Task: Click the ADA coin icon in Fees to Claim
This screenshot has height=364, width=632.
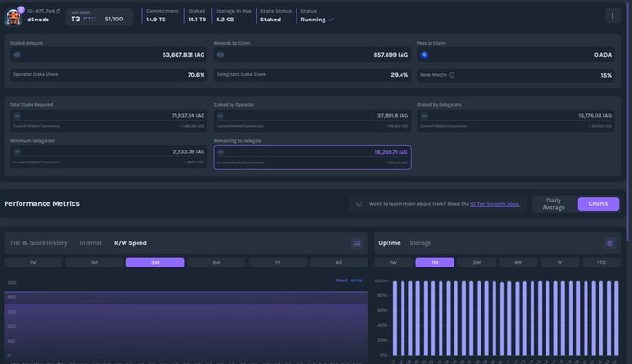Action: coord(424,55)
